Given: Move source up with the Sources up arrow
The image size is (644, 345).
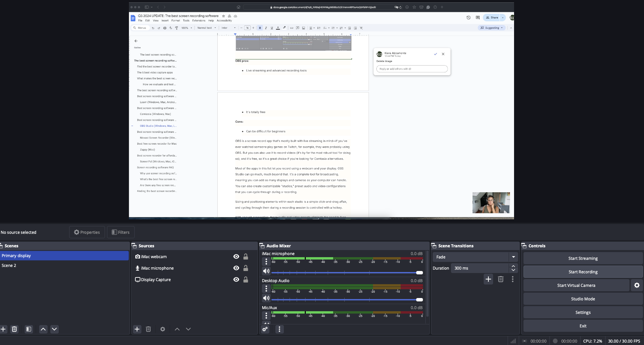Looking at the screenshot, I should click(x=177, y=329).
